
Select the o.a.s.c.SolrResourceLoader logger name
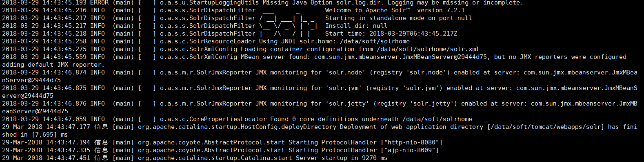click(x=207, y=41)
